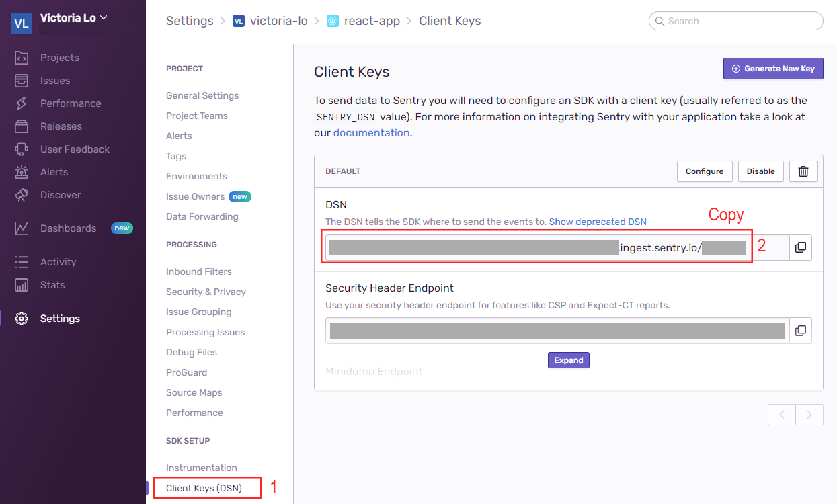Open Victoria Lo organization dropdown
Viewport: 837px width, 504px height.
tap(73, 18)
